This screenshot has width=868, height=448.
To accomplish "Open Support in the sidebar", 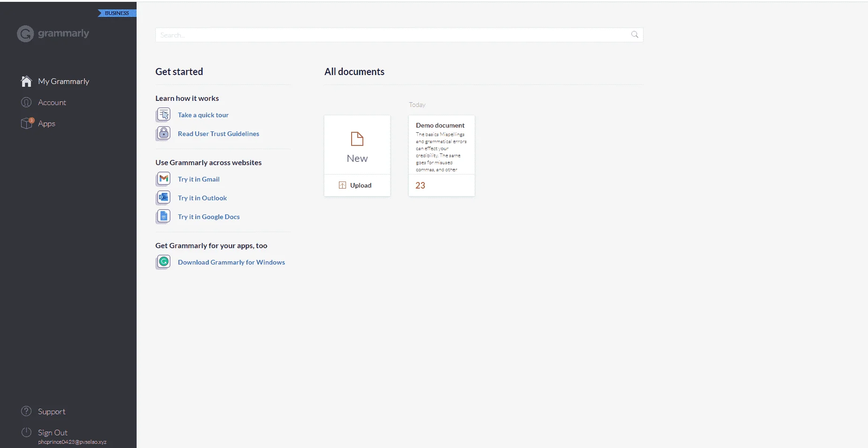I will [52, 411].
